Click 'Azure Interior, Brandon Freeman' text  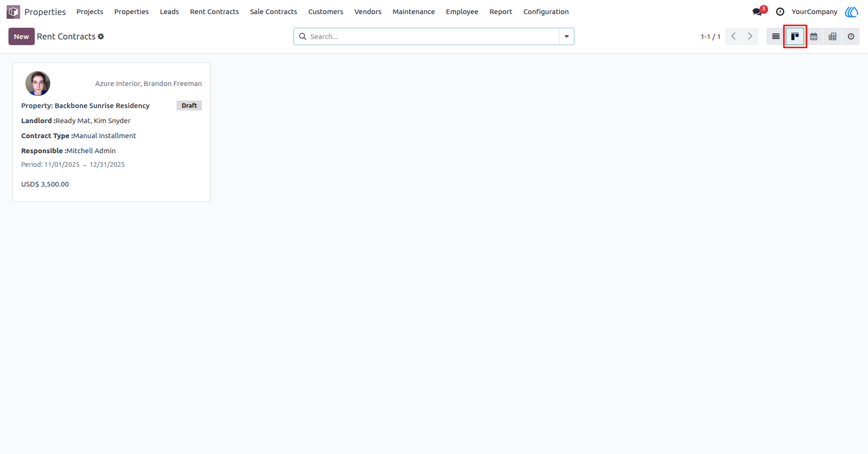tap(148, 84)
